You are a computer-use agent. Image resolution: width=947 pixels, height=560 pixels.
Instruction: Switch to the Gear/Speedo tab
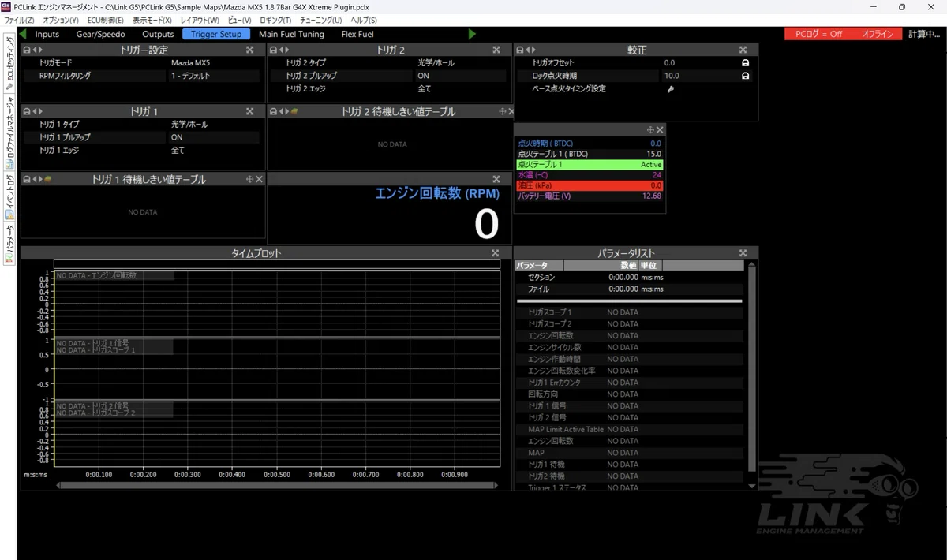point(100,34)
